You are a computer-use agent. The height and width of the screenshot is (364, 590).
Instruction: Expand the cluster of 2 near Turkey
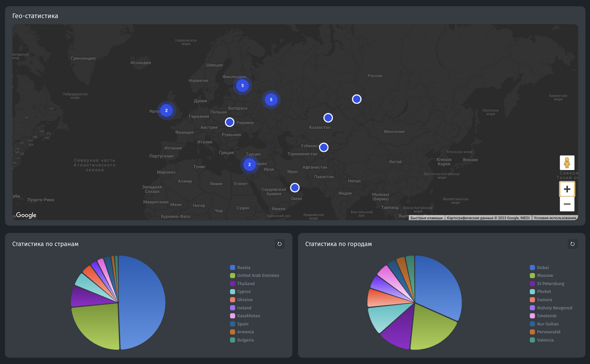pos(249,165)
